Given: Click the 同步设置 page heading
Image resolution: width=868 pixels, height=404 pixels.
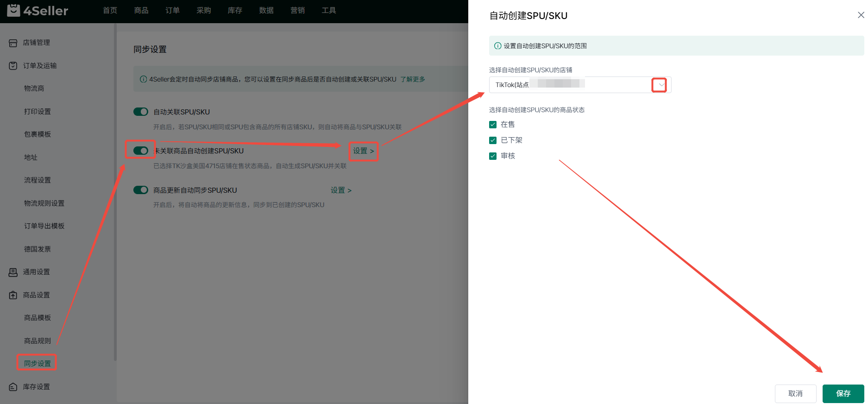Looking at the screenshot, I should coord(150,50).
